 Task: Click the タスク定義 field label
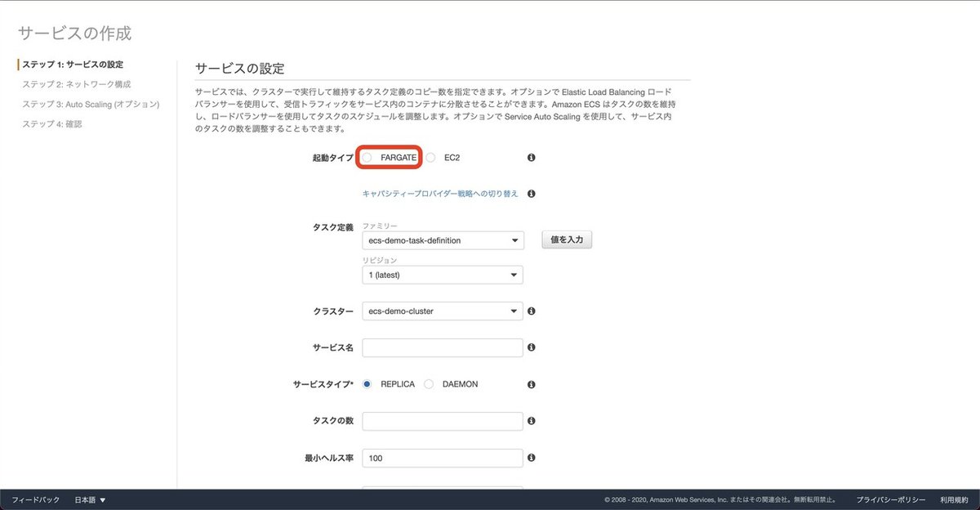(x=333, y=227)
